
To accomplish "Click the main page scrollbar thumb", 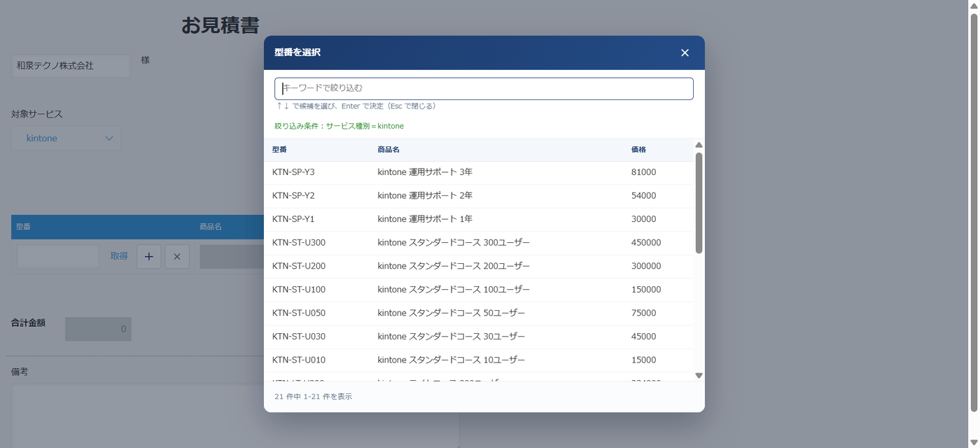I will [973, 213].
